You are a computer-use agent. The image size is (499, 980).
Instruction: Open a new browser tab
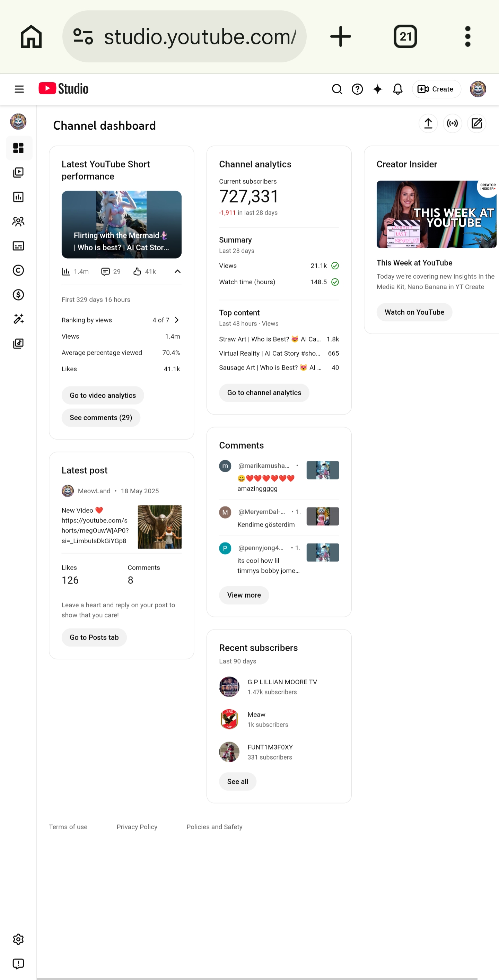click(x=340, y=36)
